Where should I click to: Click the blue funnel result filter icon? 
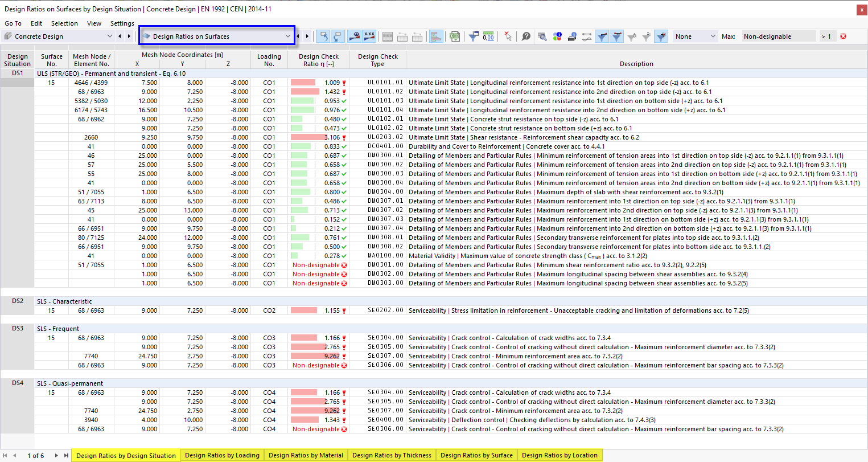click(x=474, y=36)
